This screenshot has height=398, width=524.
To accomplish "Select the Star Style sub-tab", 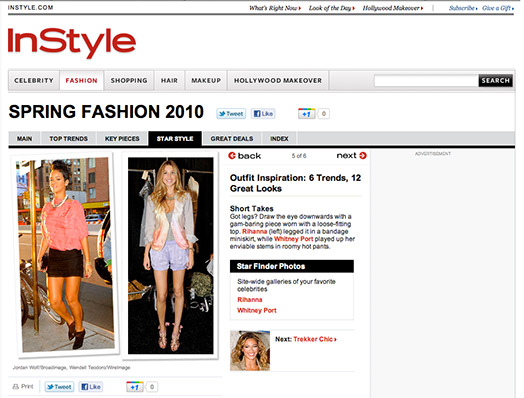I will tap(175, 139).
